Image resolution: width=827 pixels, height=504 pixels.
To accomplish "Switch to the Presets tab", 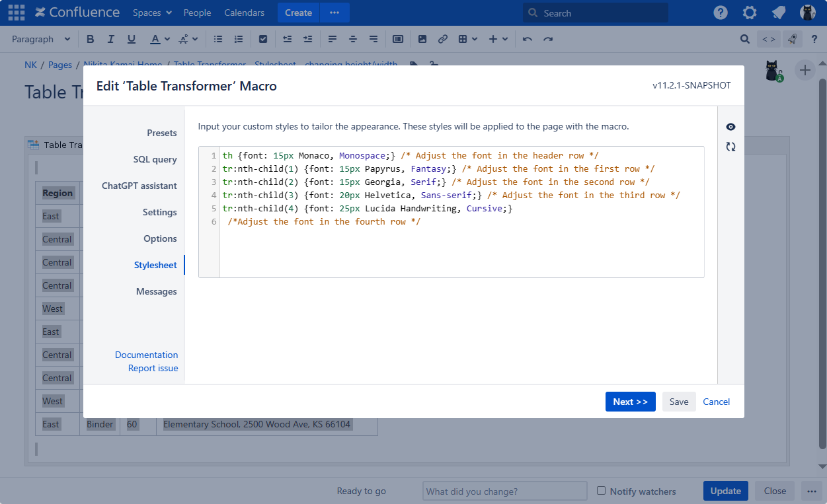I will click(162, 133).
